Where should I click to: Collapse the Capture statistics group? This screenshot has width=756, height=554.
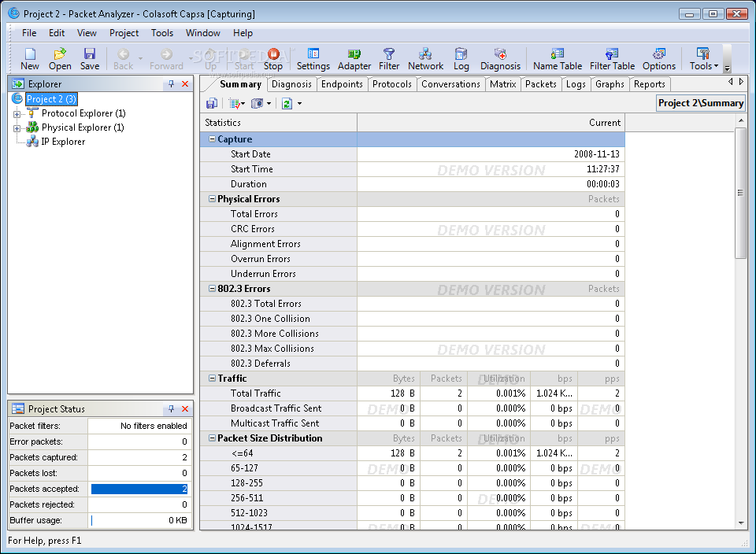pyautogui.click(x=212, y=139)
